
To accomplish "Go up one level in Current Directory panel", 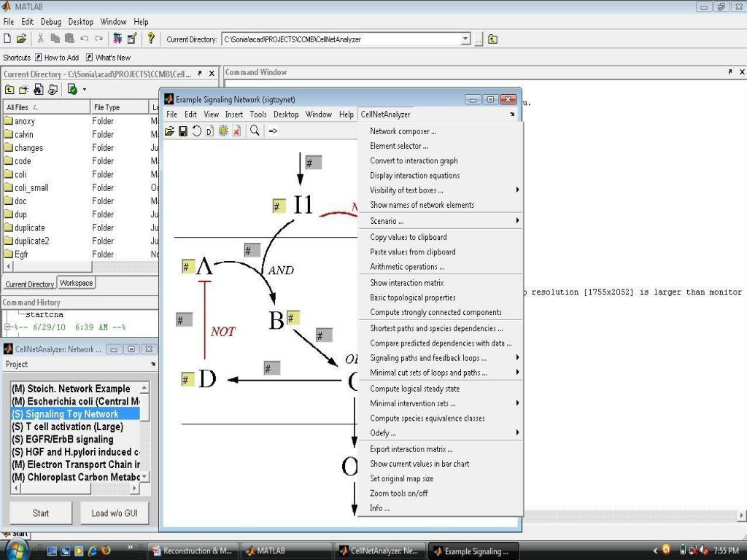I will point(9,89).
